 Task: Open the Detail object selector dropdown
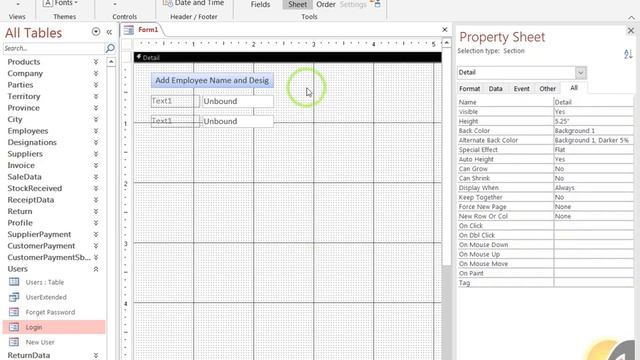click(x=580, y=73)
